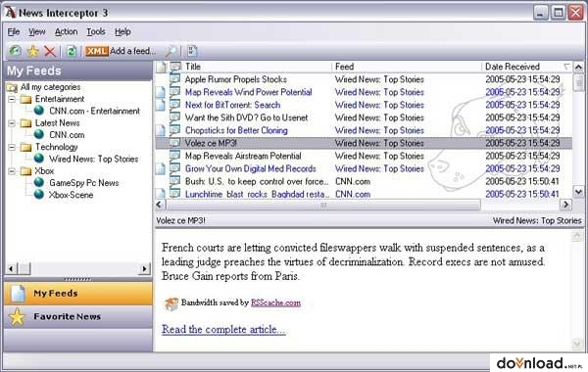Screen dimensions: 588x372
Task: Click the globe icon beside Wired News: Top Stories
Action: coord(39,158)
